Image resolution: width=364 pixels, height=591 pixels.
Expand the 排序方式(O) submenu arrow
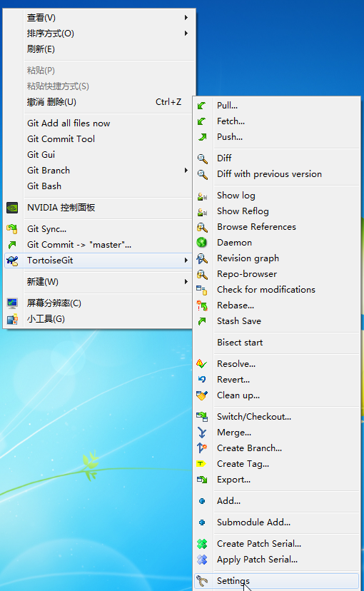pos(186,33)
